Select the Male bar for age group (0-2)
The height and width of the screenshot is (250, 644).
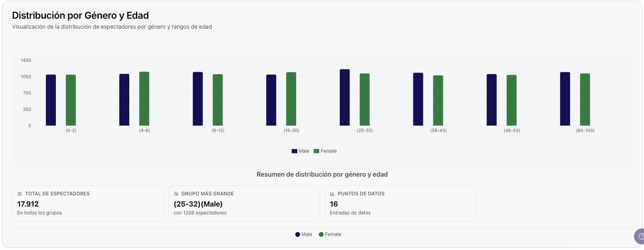click(x=51, y=100)
